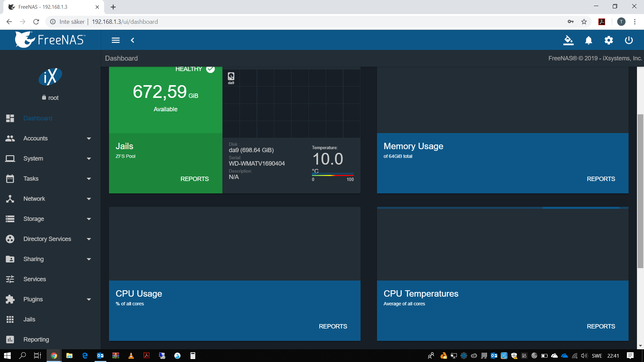
Task: Click the Services sliders icon
Action: tap(10, 279)
